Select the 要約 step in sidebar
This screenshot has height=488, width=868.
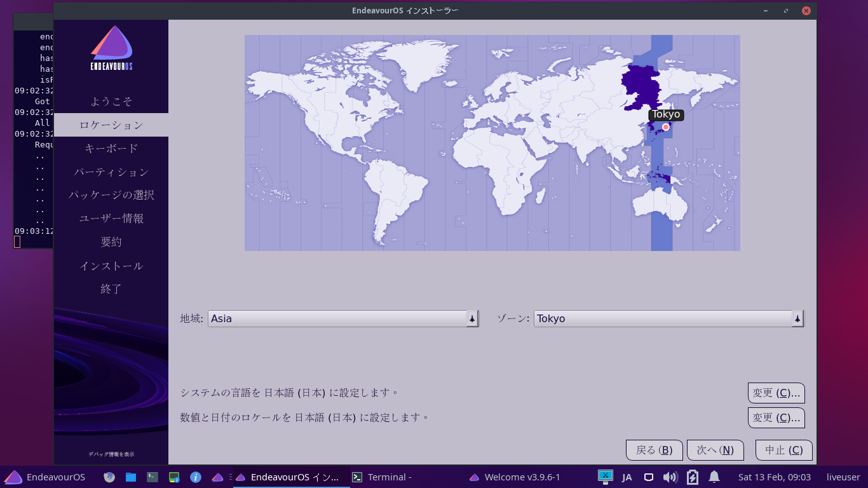(111, 242)
